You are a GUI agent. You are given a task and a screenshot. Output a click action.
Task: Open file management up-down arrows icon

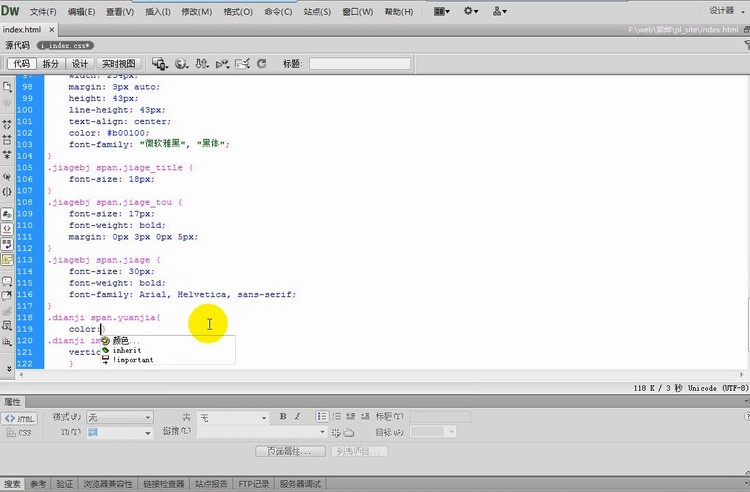point(202,64)
